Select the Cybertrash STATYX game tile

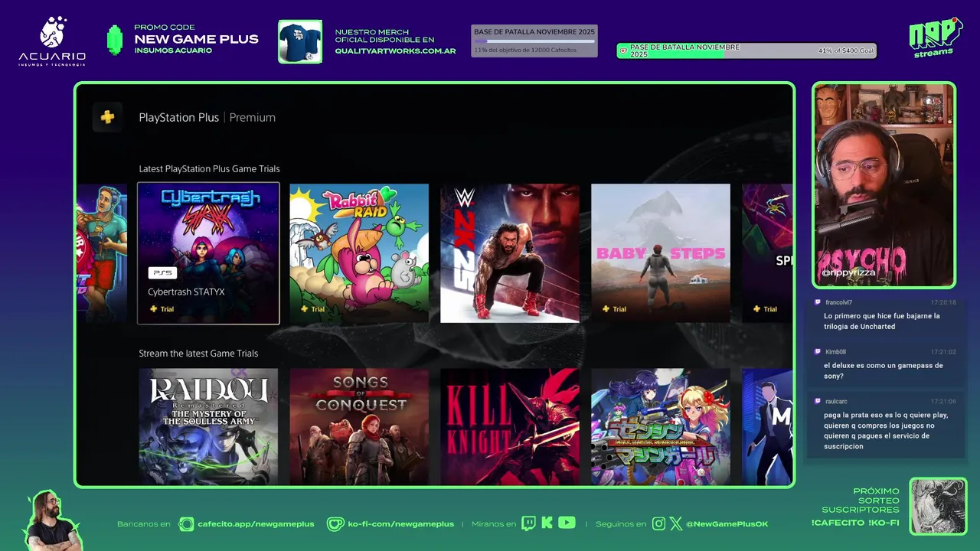click(208, 253)
